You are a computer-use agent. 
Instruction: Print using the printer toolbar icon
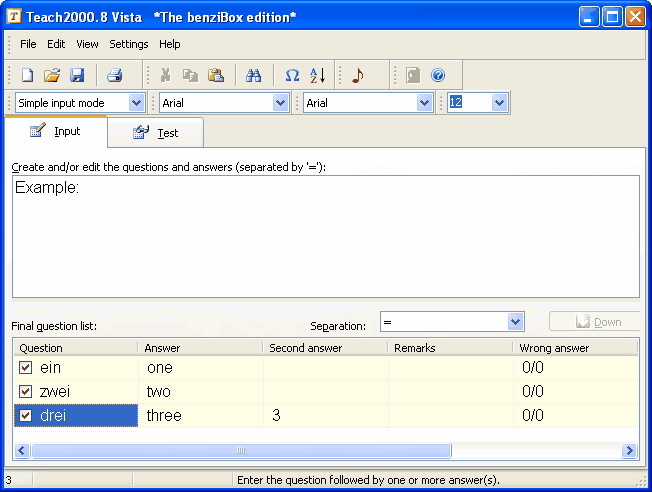[x=114, y=75]
